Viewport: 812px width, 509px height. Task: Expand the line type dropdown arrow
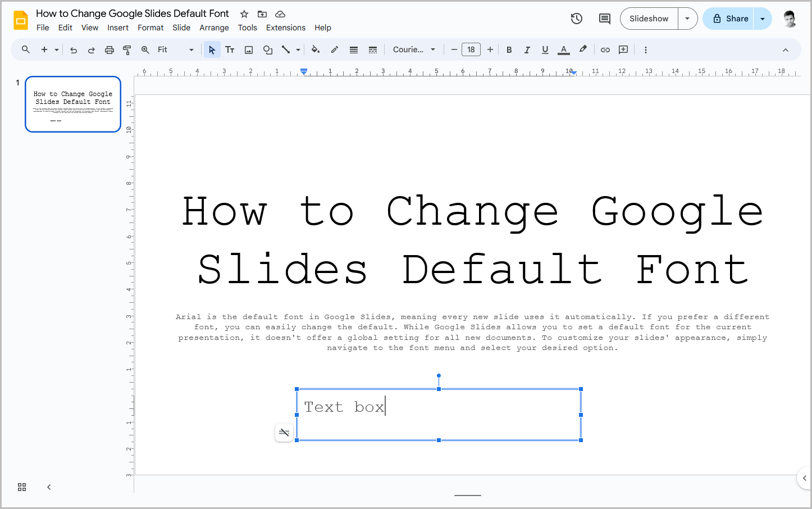[x=298, y=50]
